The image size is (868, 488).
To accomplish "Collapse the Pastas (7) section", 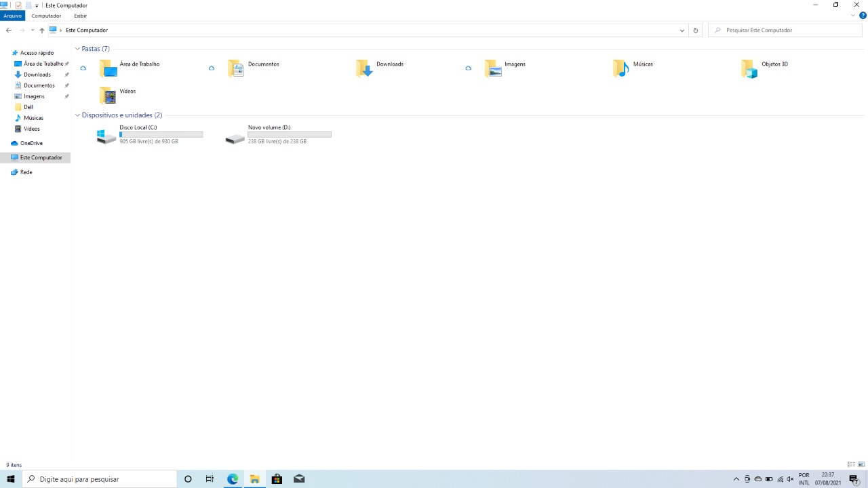I will pos(77,48).
